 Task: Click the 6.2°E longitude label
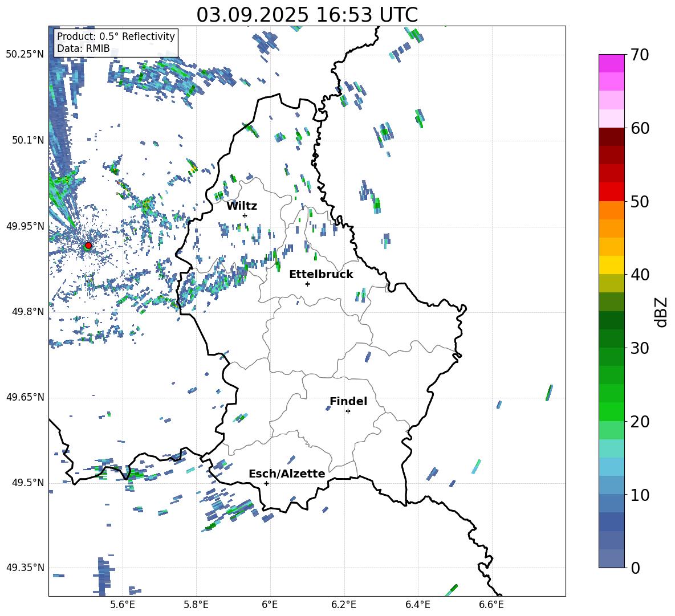pyautogui.click(x=344, y=605)
